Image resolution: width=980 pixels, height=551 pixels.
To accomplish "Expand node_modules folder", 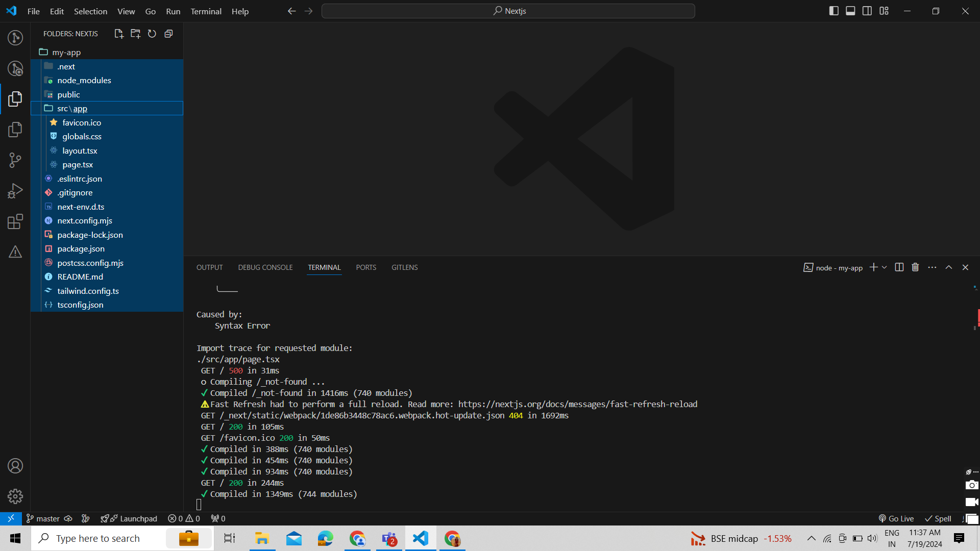I will pyautogui.click(x=107, y=80).
